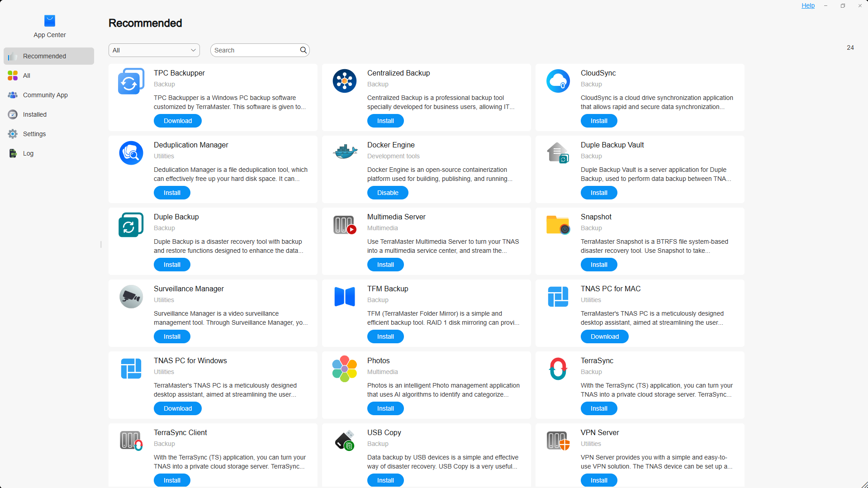
Task: Download TPC Backupper
Action: [x=178, y=121]
